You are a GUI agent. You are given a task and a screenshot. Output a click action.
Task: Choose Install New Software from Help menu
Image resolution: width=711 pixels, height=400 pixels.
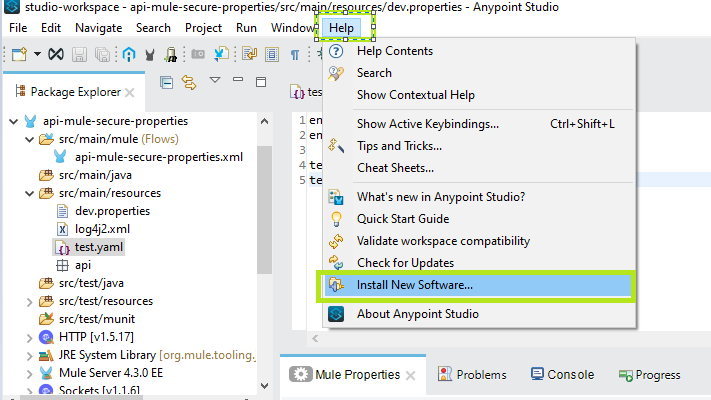click(x=415, y=285)
